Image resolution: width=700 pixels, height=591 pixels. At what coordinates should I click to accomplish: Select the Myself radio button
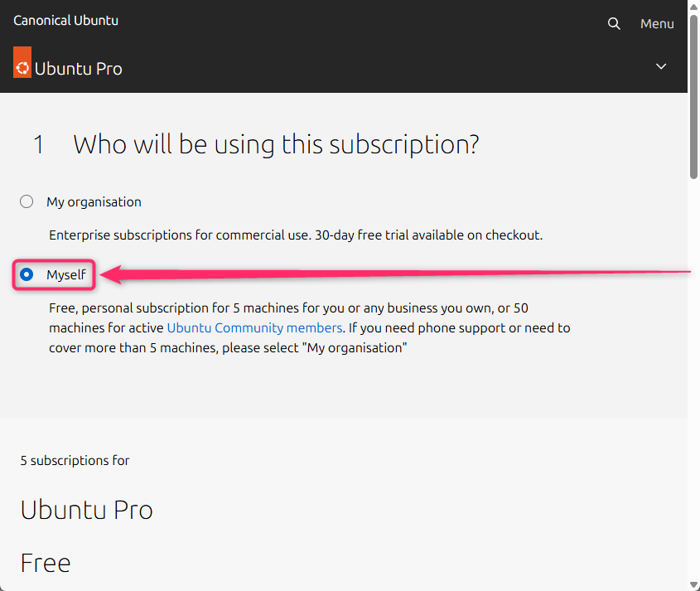27,274
